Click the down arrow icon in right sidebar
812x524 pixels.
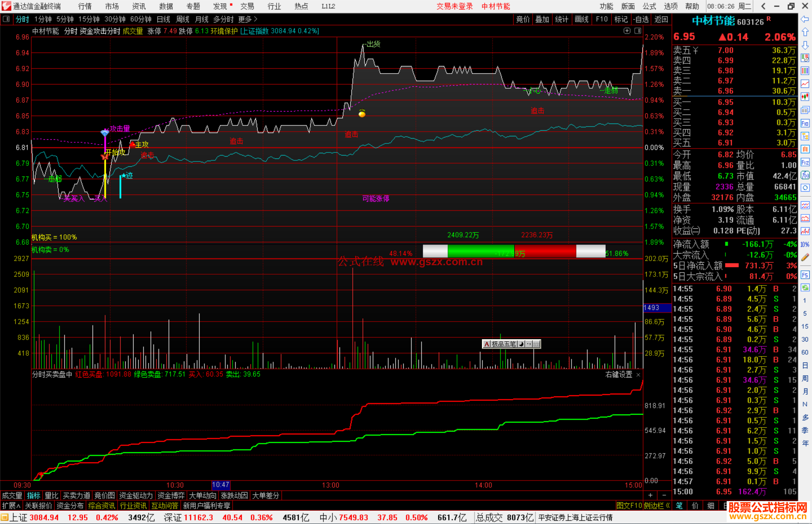(805, 45)
